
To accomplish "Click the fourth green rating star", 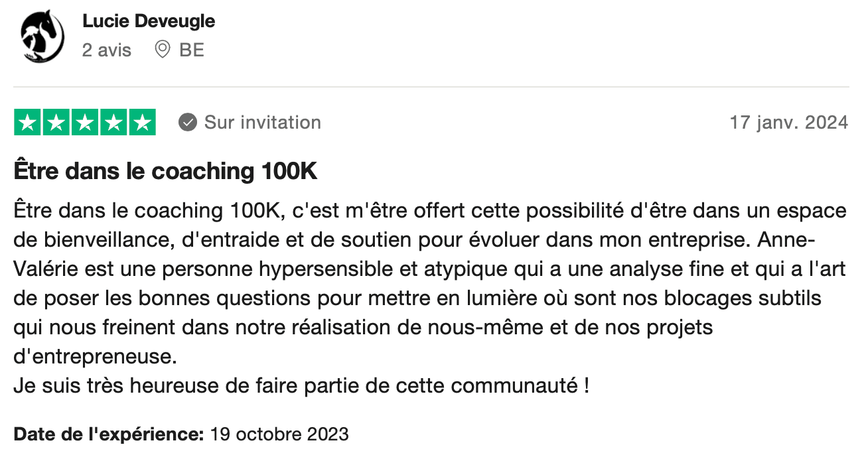I will (x=113, y=122).
